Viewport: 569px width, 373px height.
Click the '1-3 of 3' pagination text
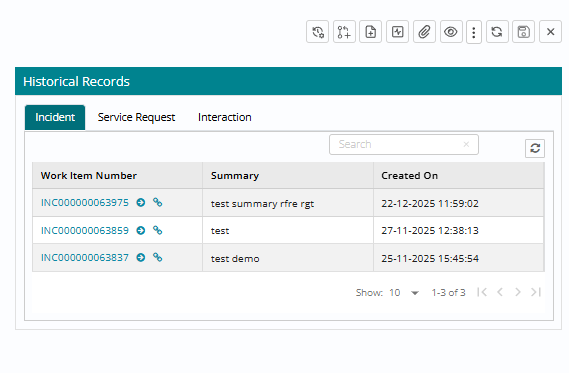pos(448,292)
